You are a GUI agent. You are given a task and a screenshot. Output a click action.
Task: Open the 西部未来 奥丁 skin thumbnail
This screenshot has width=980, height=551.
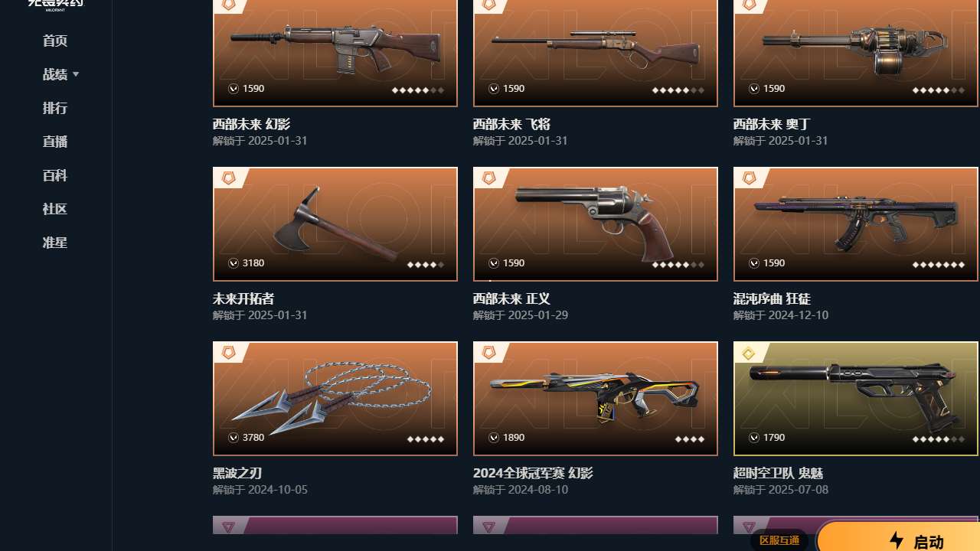[x=856, y=53]
